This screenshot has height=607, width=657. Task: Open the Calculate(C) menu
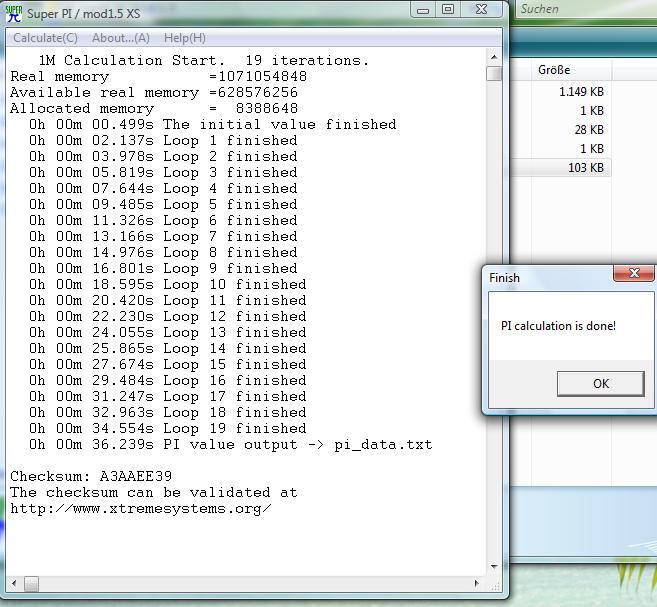[45, 38]
